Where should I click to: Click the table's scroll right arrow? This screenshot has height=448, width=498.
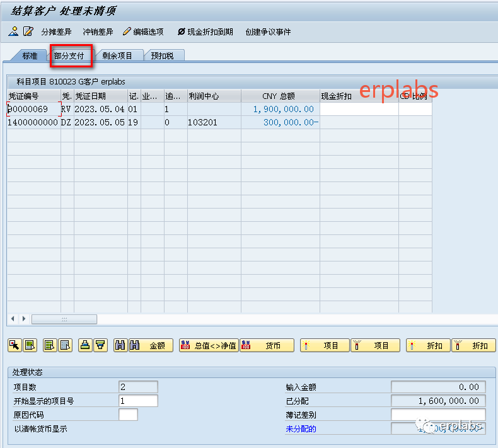pos(24,319)
